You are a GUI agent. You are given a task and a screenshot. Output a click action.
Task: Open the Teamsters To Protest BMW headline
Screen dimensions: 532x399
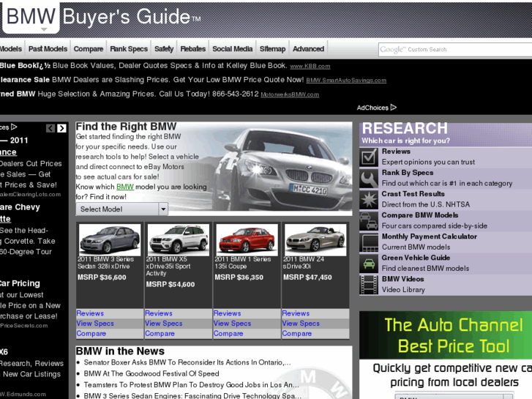191,385
